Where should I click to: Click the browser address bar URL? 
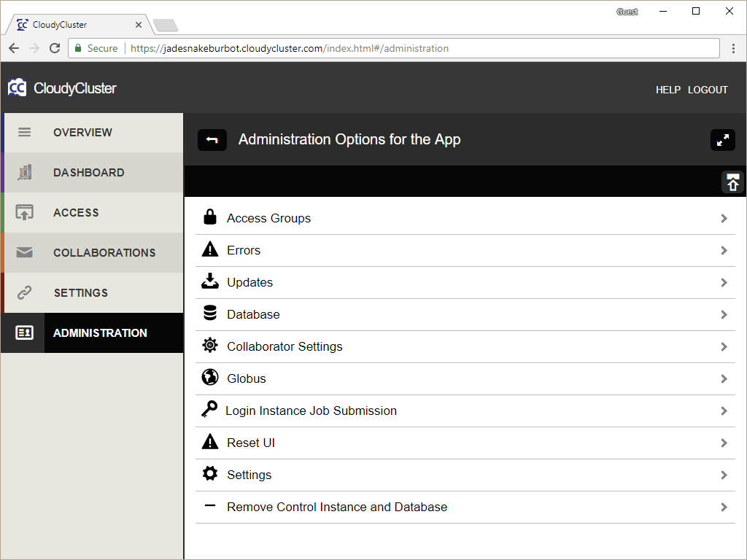[x=290, y=48]
